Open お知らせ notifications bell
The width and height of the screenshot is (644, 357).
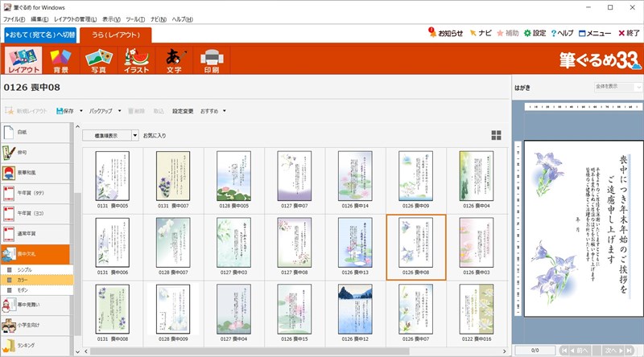click(446, 33)
